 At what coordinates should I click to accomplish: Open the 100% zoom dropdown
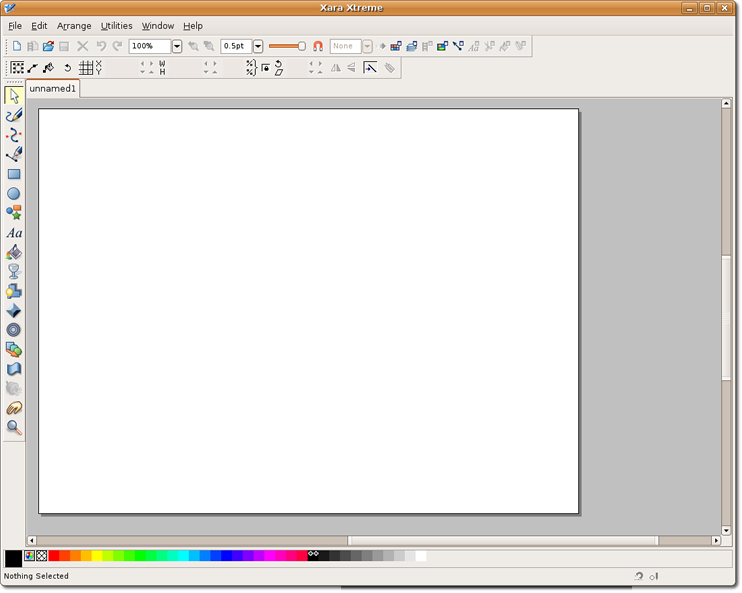point(177,46)
